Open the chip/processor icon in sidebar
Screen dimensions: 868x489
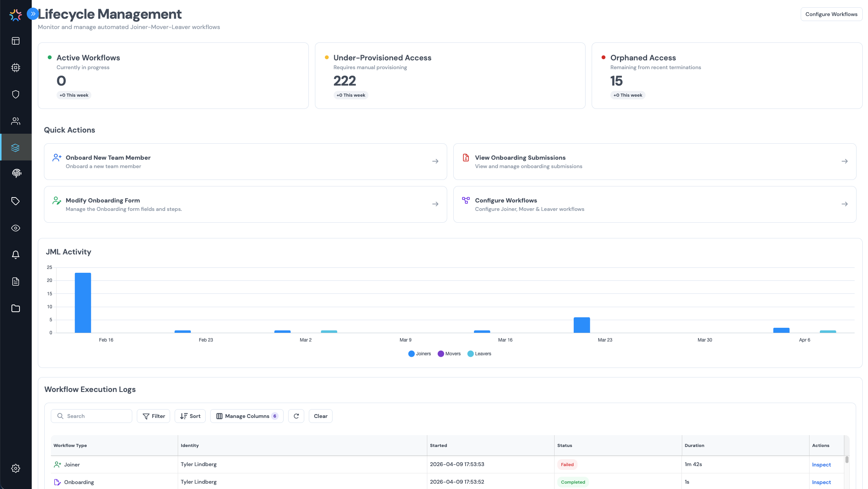click(16, 68)
